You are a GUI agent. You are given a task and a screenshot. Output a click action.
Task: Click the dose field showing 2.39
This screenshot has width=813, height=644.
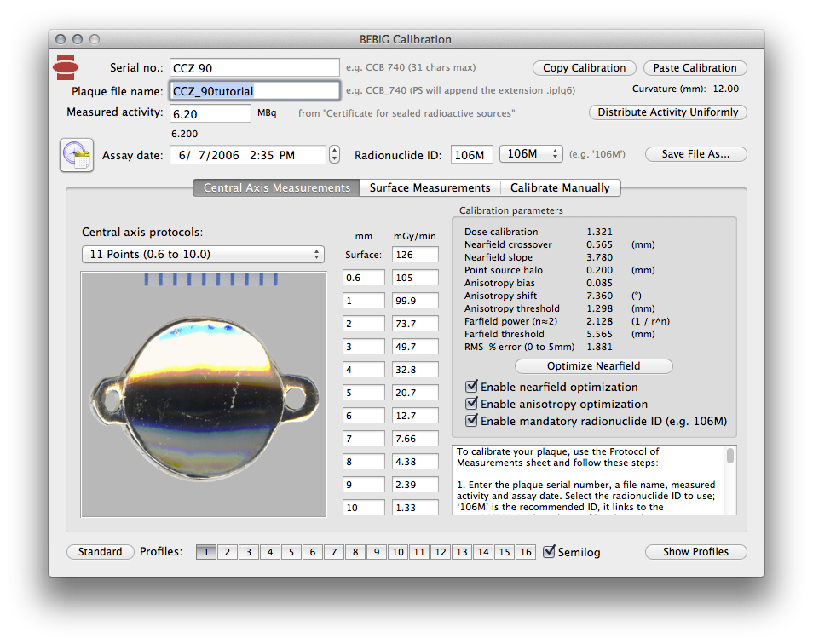point(415,485)
